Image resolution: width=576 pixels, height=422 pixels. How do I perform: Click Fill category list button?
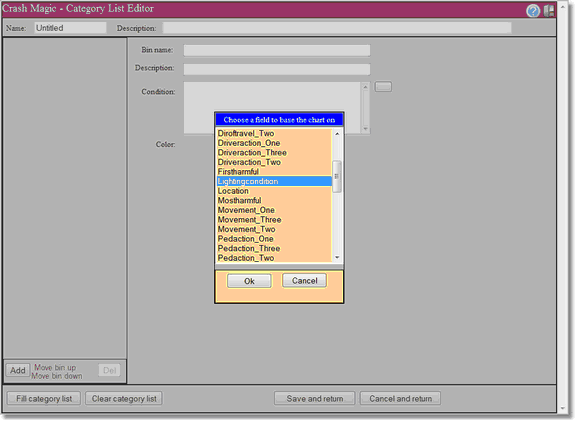pos(44,398)
